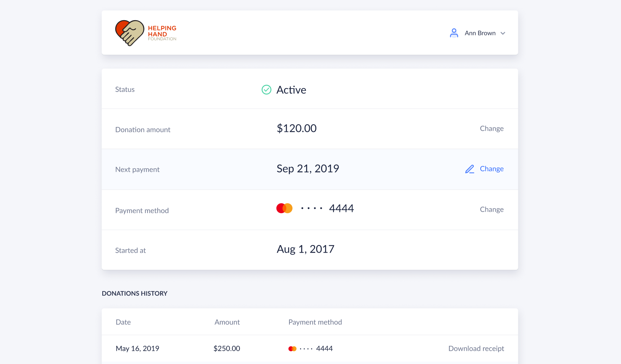Change the next payment date
This screenshot has height=364, width=621.
[x=491, y=169]
